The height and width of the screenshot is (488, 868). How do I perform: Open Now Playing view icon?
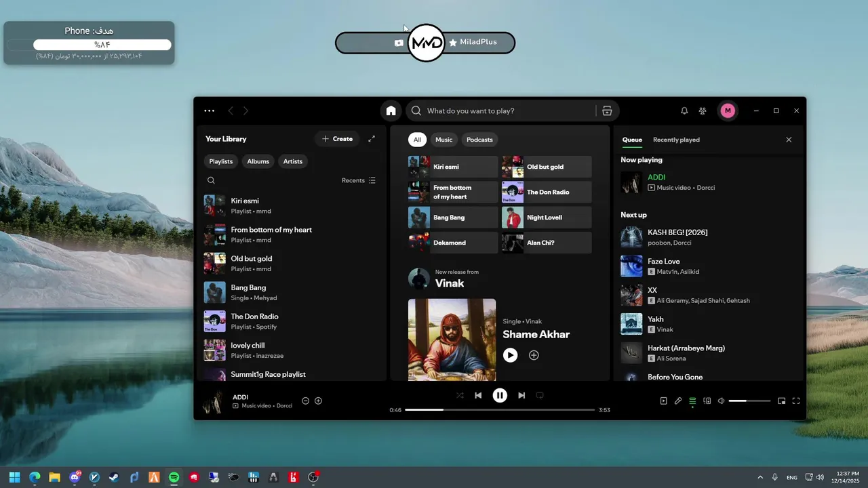click(x=663, y=401)
